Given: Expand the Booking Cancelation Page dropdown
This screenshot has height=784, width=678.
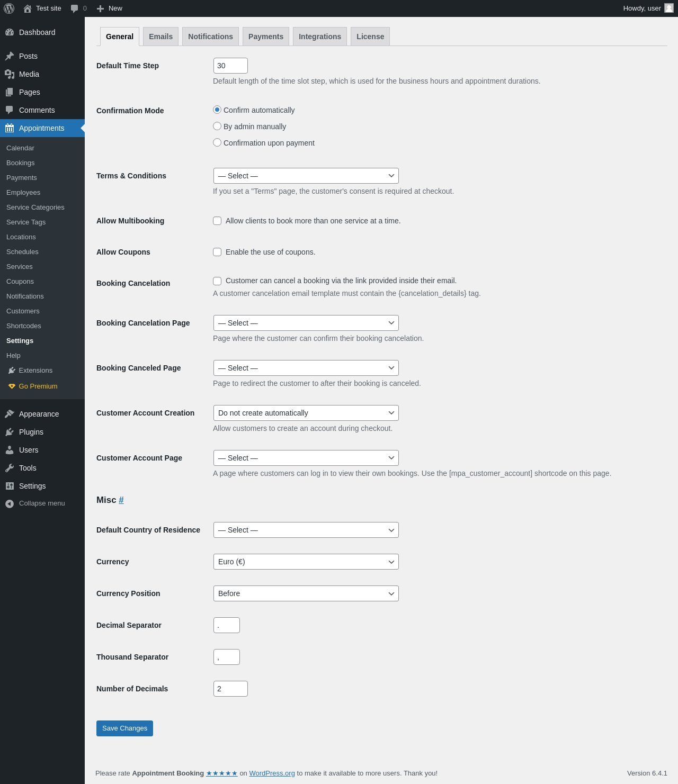Looking at the screenshot, I should 306,323.
